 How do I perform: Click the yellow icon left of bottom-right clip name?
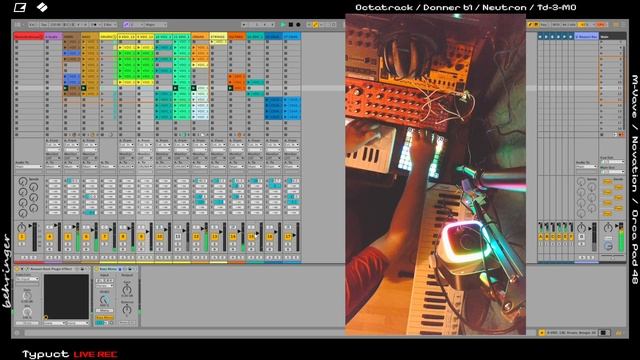point(542,333)
